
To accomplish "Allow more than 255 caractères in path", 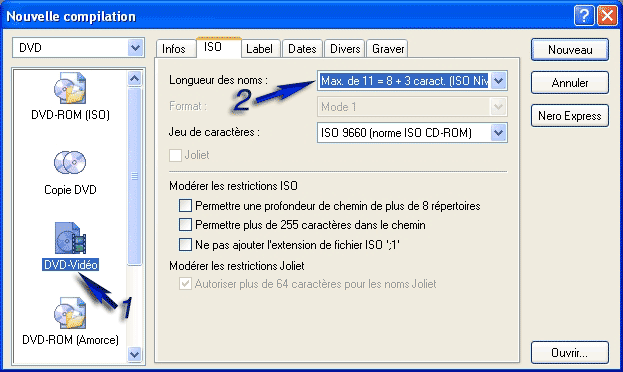I will [185, 225].
